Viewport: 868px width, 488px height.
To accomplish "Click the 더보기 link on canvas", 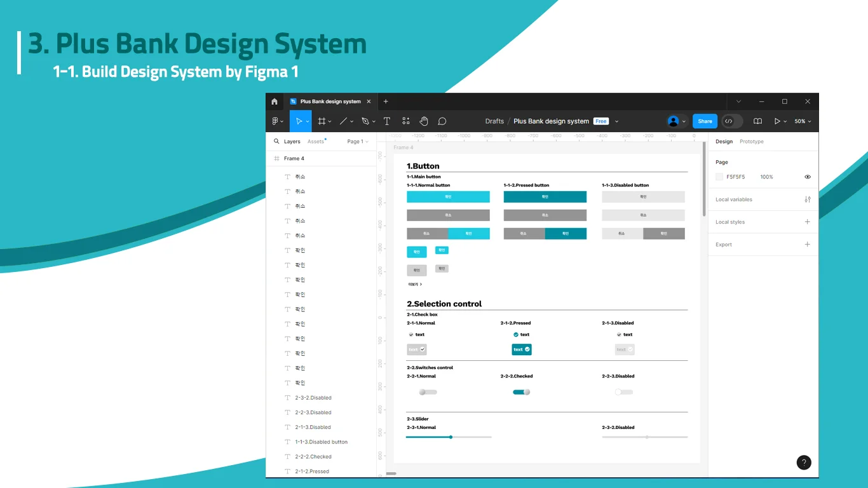I will 415,285.
